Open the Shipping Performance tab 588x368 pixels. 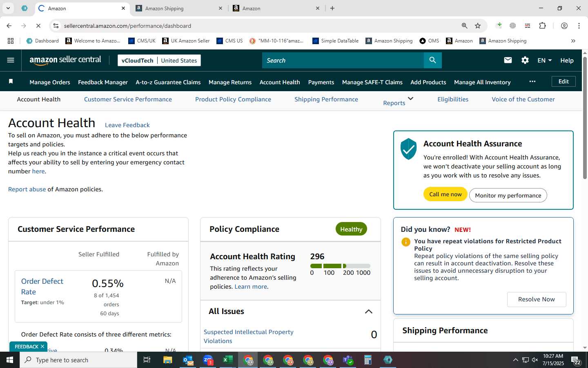coord(326,99)
